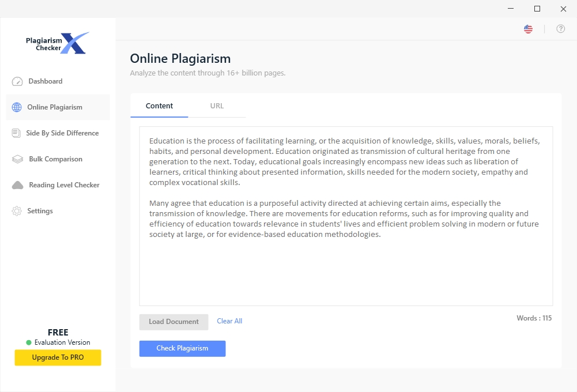Viewport: 577px width, 392px height.
Task: Select the Content tab
Action: coord(159,105)
